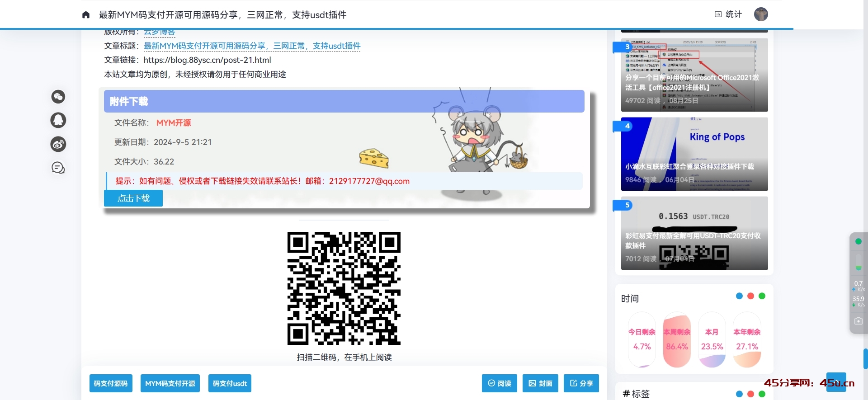Click the 封面 cover button
This screenshot has height=400, width=868.
(540, 384)
